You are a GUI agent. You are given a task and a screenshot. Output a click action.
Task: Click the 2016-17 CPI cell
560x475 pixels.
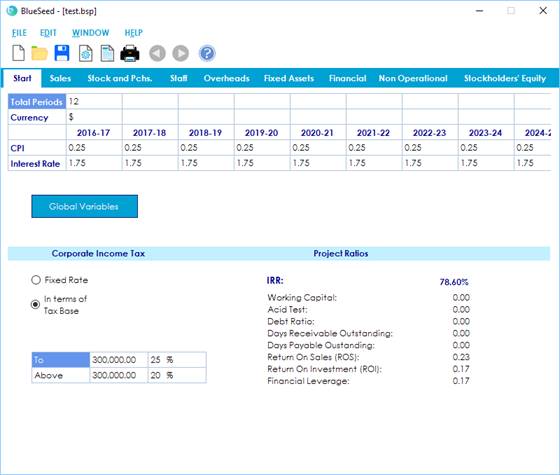pyautogui.click(x=94, y=148)
